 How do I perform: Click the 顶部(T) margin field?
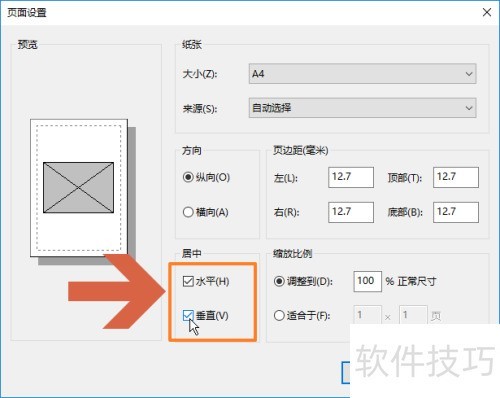(456, 177)
